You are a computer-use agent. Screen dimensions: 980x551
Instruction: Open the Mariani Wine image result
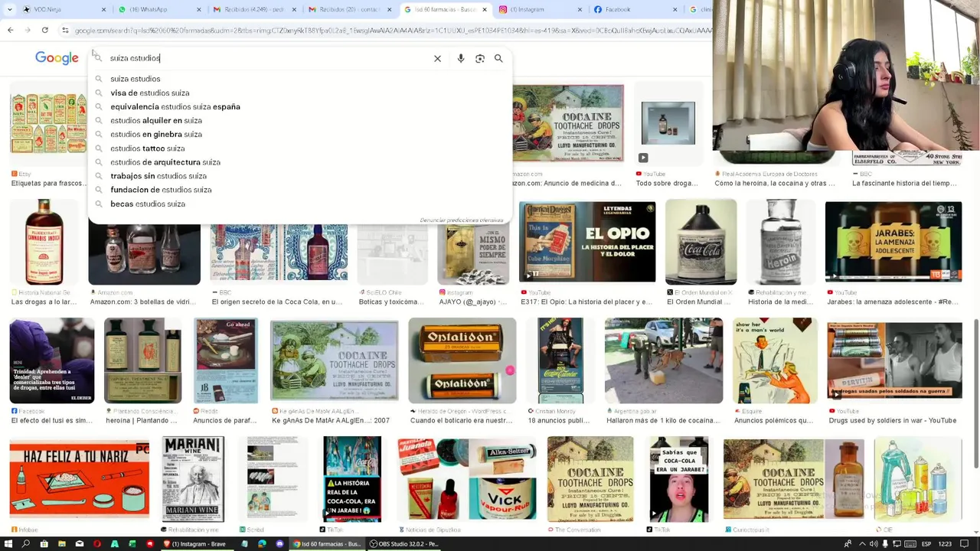[x=193, y=479]
